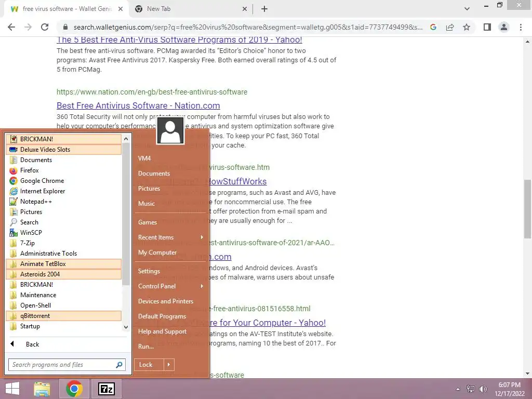Expand Animate TetBlox folder

click(x=63, y=264)
